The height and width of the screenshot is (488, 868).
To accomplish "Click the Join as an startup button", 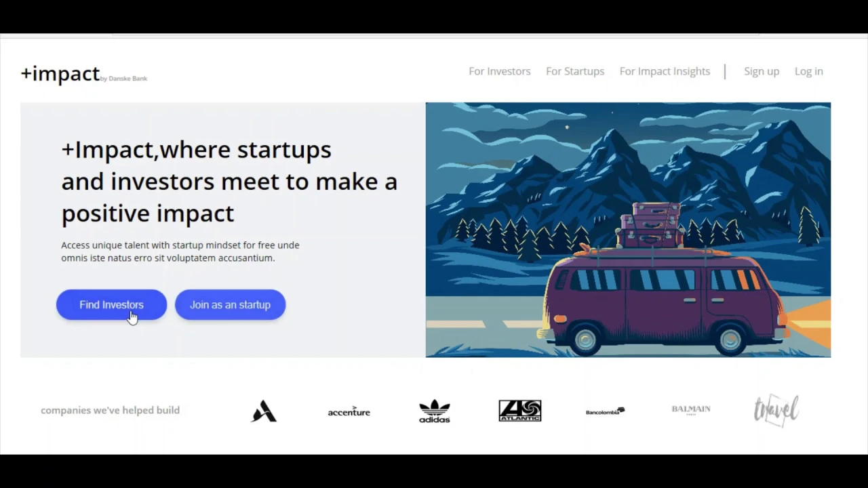I will pyautogui.click(x=230, y=305).
